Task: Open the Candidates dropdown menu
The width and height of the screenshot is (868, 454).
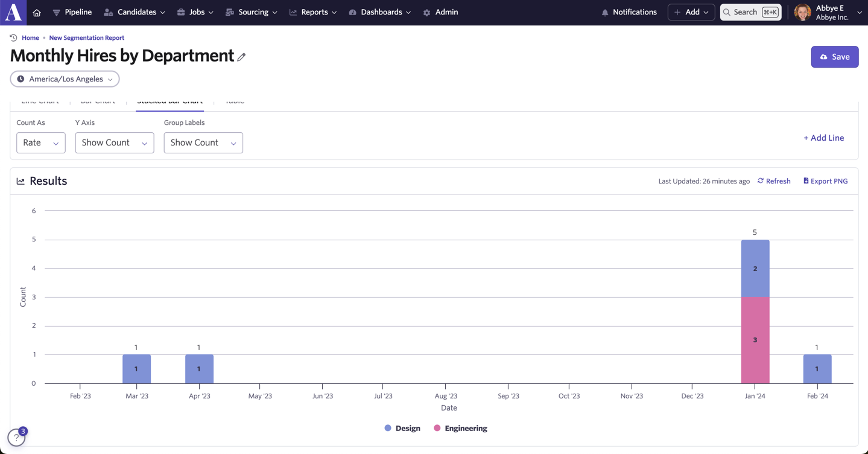Action: tap(135, 12)
